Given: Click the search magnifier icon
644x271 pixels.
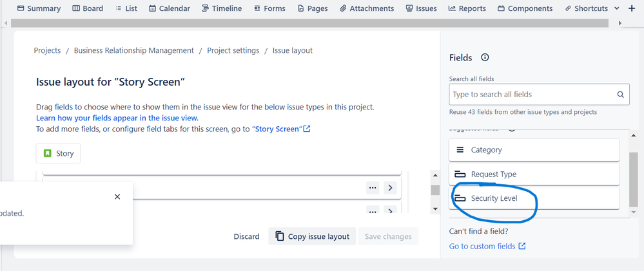Looking at the screenshot, I should click(x=621, y=94).
